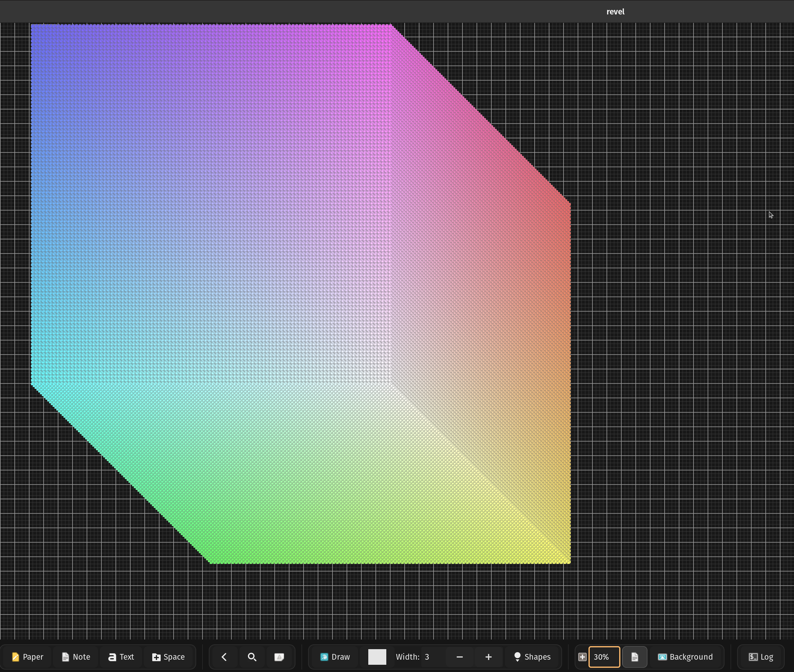
Task: Click the Paper tool button
Action: (27, 657)
